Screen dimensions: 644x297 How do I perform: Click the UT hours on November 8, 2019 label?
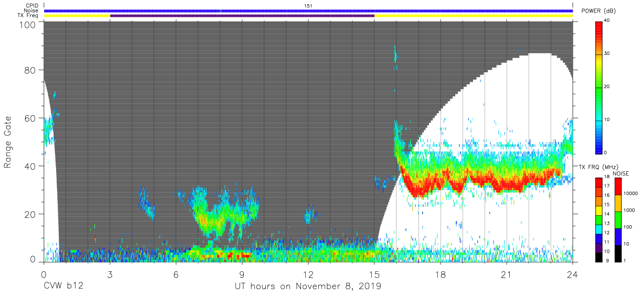[x=308, y=287]
